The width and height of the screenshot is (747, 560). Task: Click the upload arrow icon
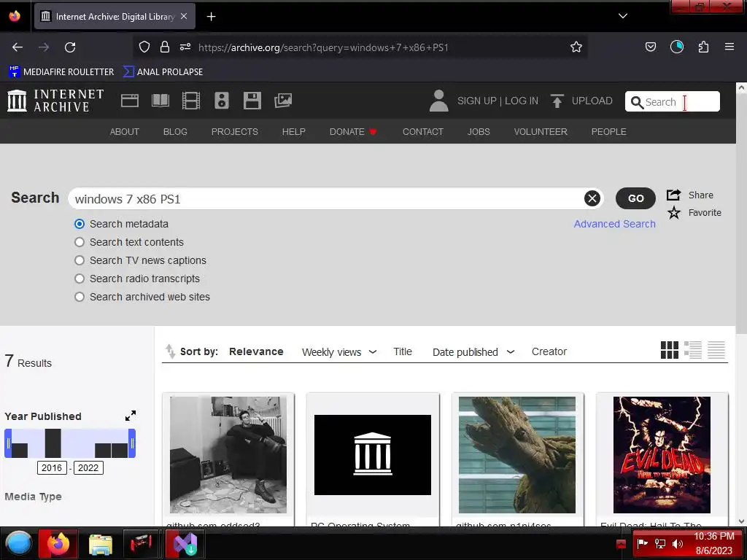(557, 101)
